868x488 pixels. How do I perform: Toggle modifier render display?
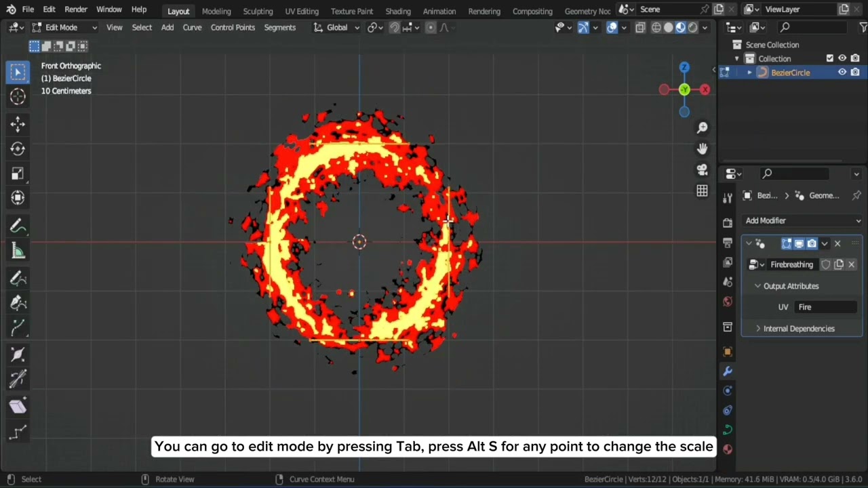(812, 243)
